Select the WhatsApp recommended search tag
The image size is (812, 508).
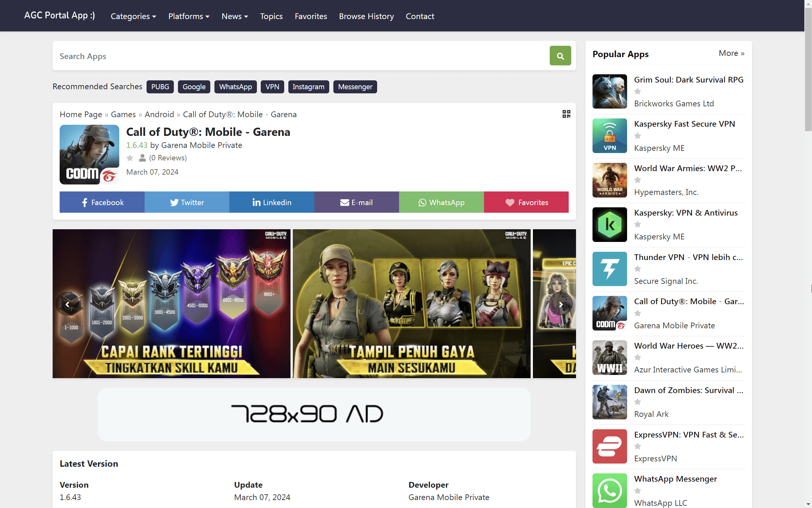point(236,87)
